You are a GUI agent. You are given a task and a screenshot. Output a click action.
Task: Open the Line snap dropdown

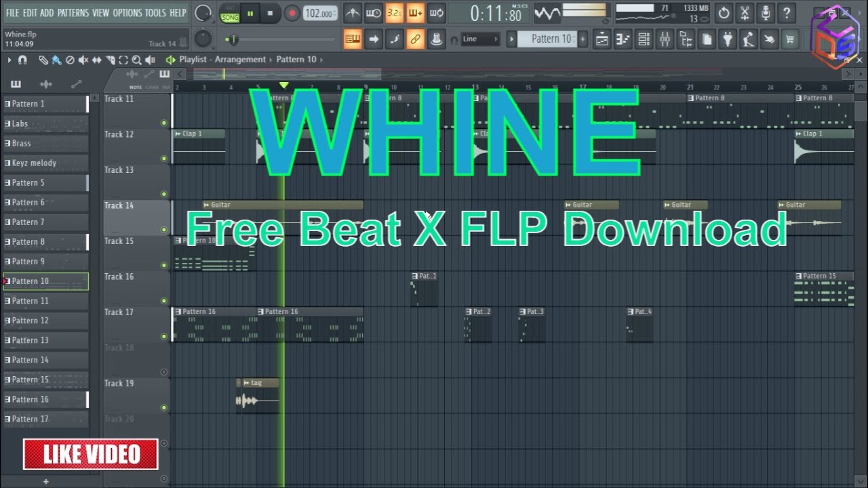pos(480,39)
